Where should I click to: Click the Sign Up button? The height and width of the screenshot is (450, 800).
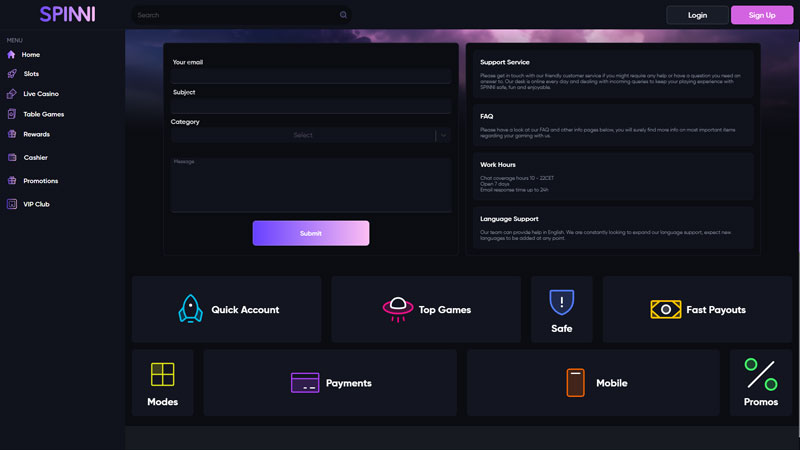tap(762, 15)
